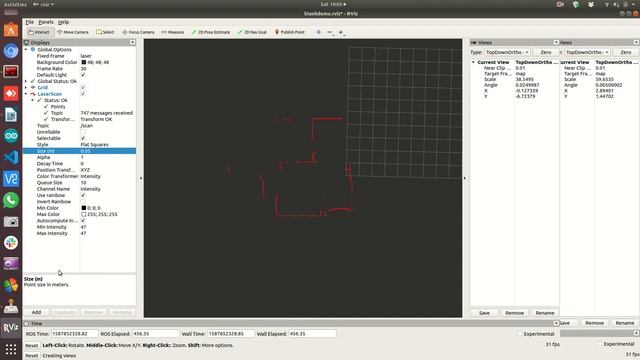
Task: Click the Add display button
Action: pos(36,312)
